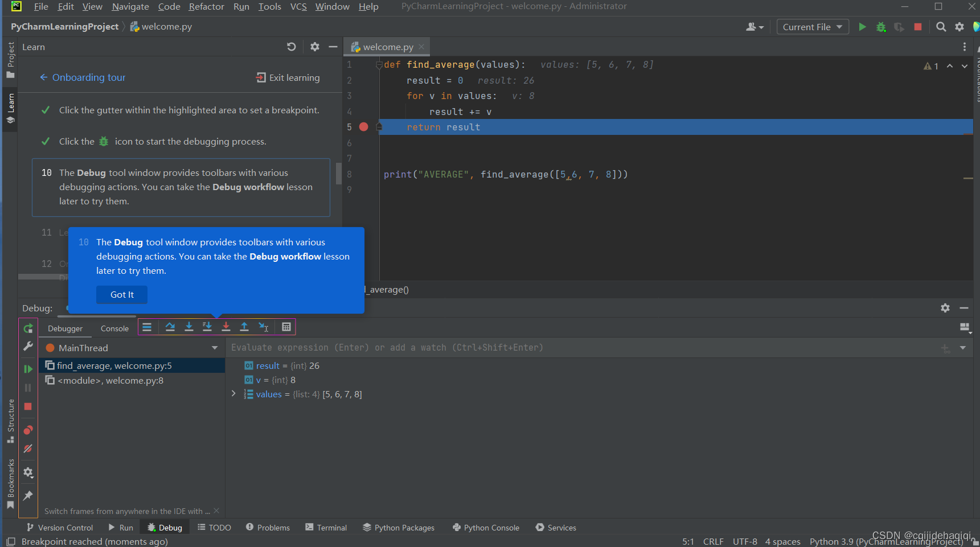
Task: Click the Debug bug icon in the main toolbar
Action: [x=881, y=27]
